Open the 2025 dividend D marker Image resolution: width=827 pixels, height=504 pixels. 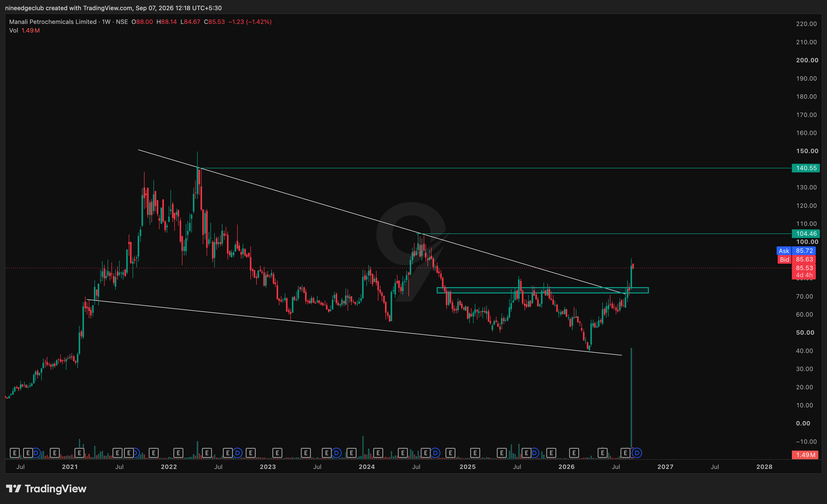535,453
